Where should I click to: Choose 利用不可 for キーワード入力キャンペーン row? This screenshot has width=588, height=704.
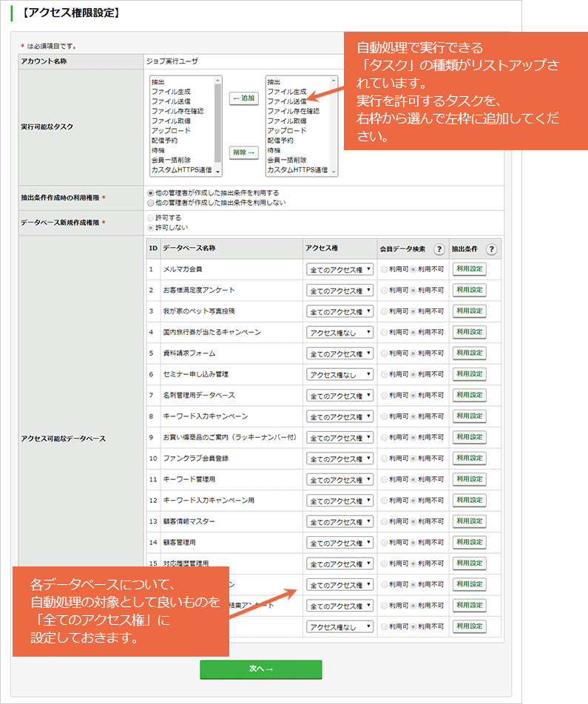413,416
